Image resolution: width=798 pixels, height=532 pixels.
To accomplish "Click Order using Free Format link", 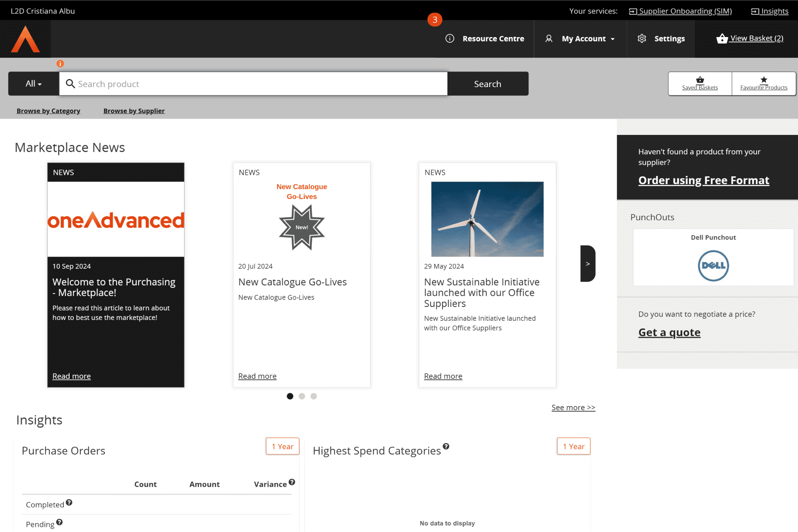I will click(x=704, y=180).
